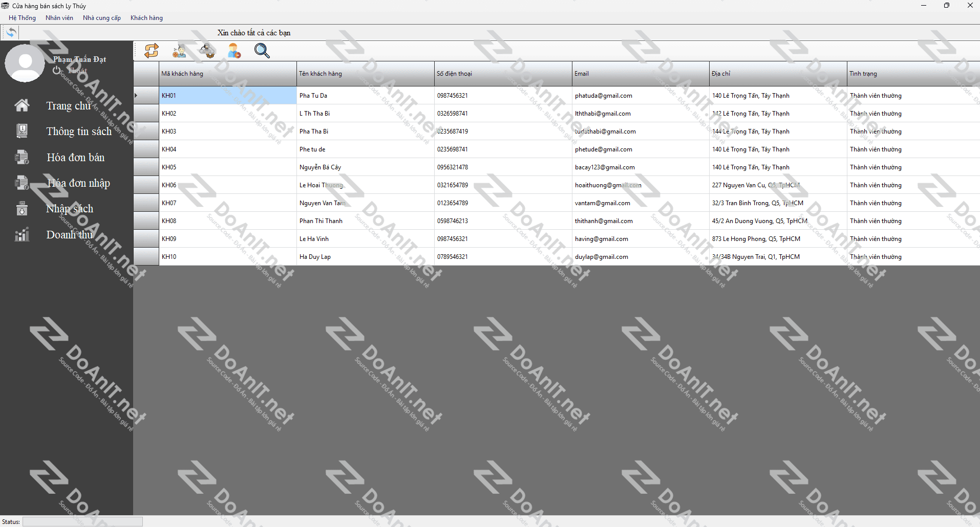Open Hóa đơn nhập section
This screenshot has height=527, width=980.
pyautogui.click(x=78, y=183)
